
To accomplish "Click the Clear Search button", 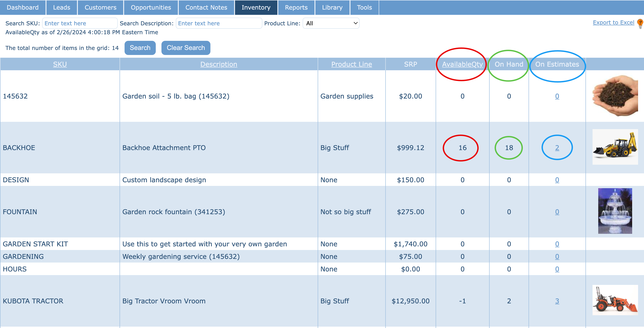I will (186, 48).
